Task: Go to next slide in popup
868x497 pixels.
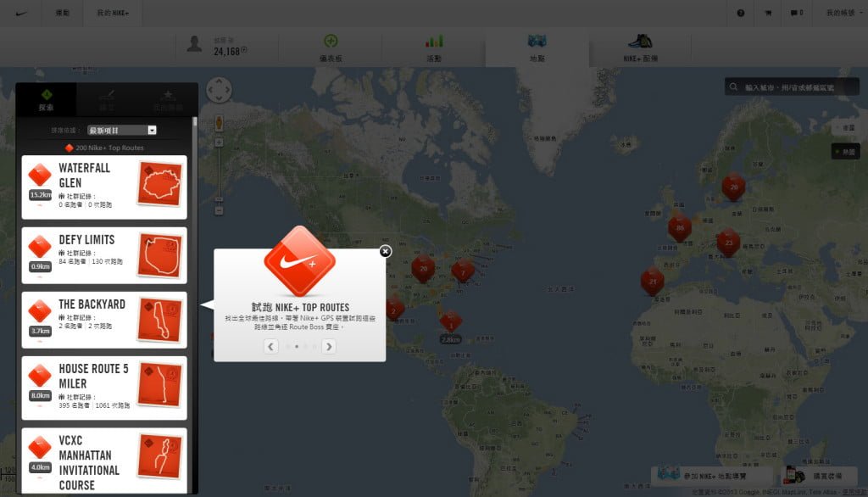Action: click(x=329, y=346)
